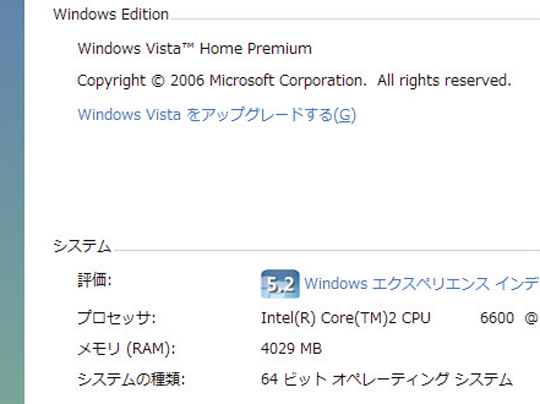Click the システム section header
This screenshot has height=404, width=540.
(82, 246)
